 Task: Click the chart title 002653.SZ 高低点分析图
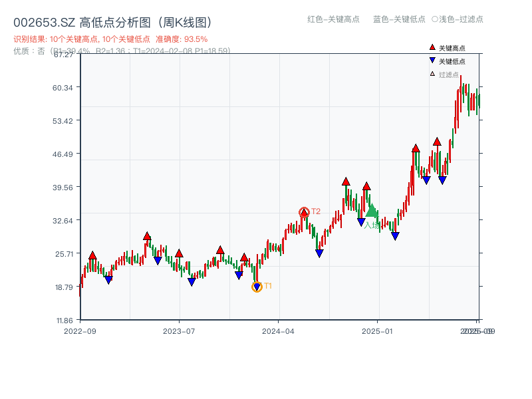tap(112, 23)
